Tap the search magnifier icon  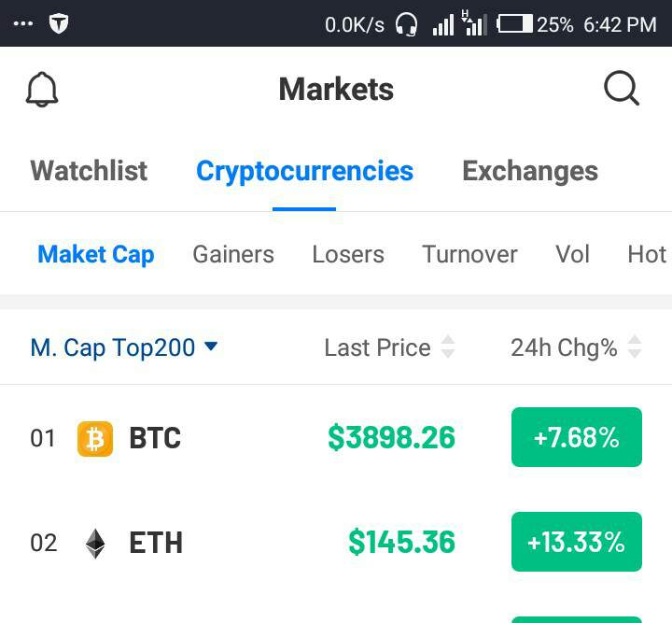click(622, 90)
